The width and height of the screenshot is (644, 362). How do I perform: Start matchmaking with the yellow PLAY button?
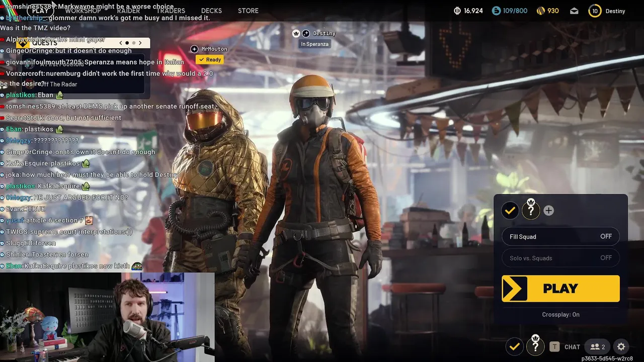coord(560,289)
